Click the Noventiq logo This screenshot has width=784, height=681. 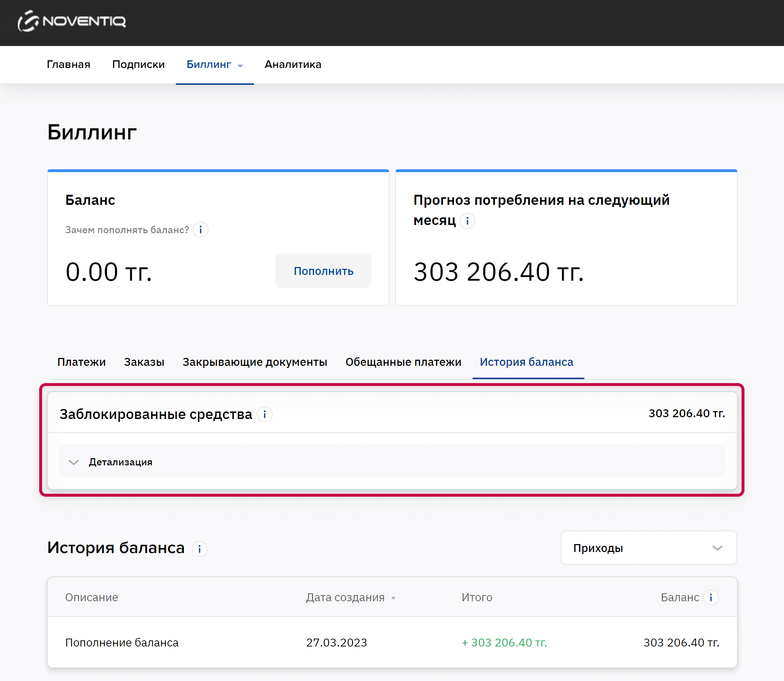tap(72, 21)
